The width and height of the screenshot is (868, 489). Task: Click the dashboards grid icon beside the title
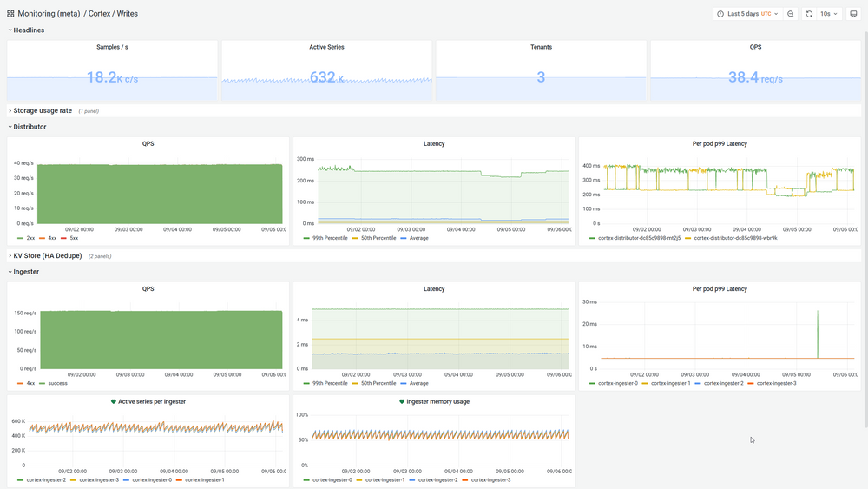(10, 14)
